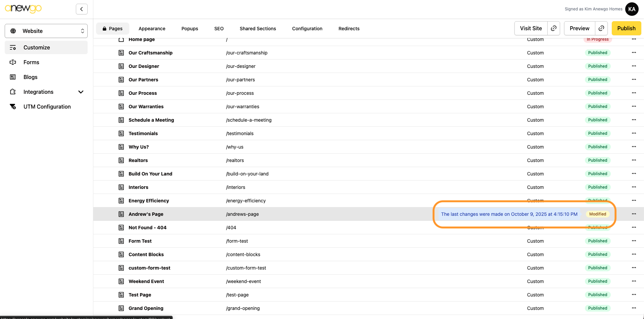Click the UTM Configuration funnel icon
Viewport: 644px width, 319px height.
13,107
